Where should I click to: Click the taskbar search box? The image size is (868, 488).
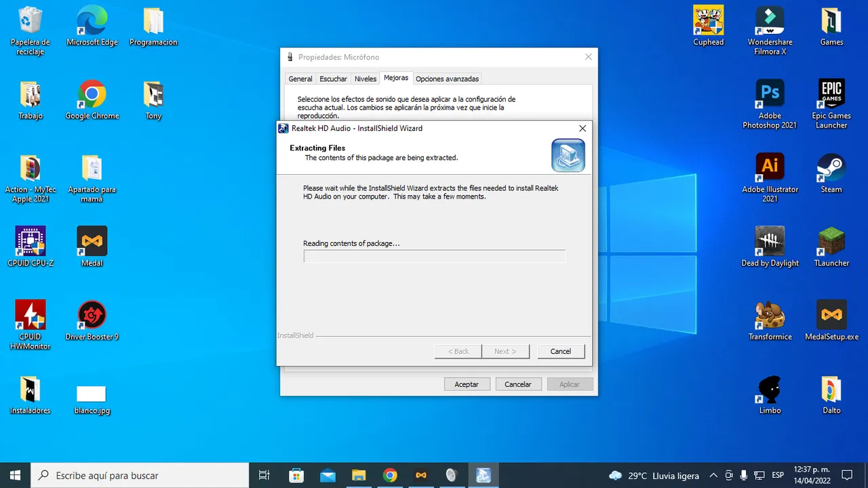click(140, 475)
